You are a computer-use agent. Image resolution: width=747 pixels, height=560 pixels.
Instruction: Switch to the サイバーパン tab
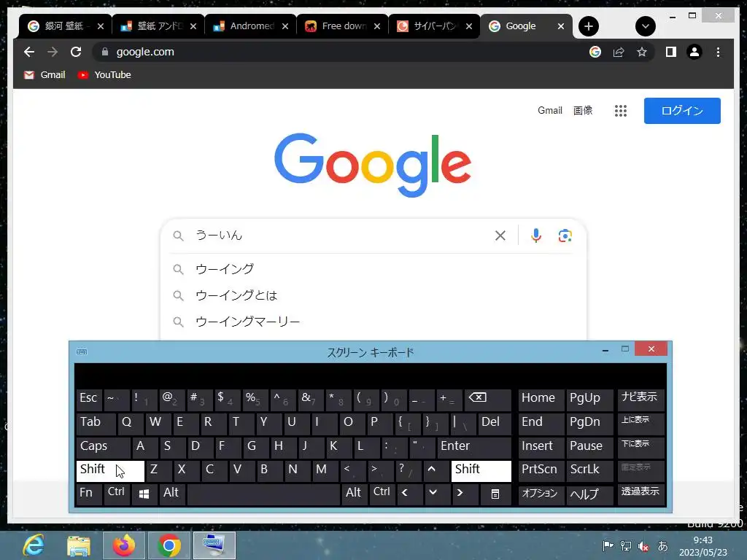point(434,26)
